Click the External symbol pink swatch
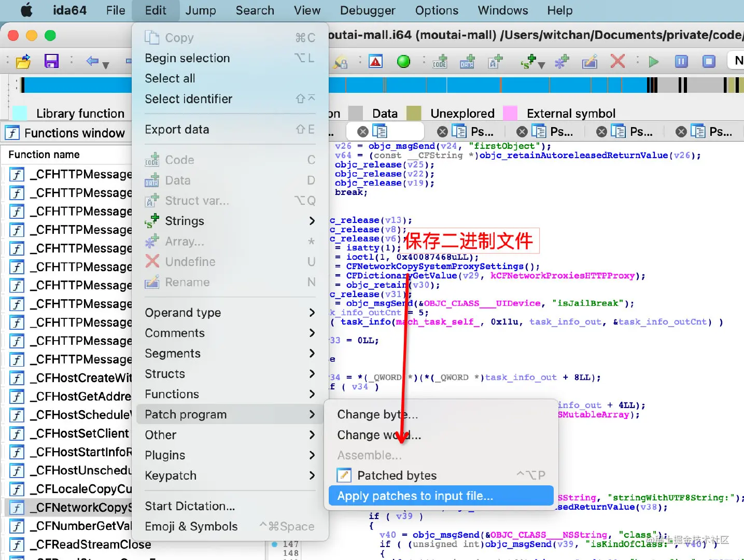The image size is (744, 560). 511,113
